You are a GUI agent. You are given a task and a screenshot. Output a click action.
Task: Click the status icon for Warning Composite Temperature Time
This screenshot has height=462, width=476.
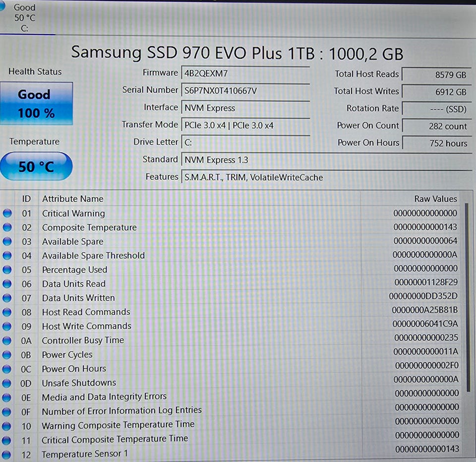[x=6, y=426]
